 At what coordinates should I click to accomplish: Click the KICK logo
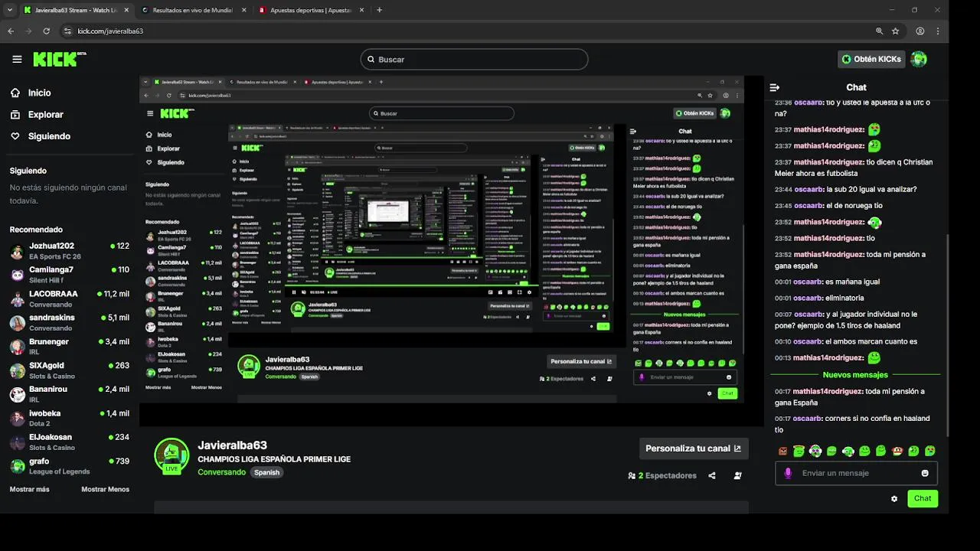(59, 59)
